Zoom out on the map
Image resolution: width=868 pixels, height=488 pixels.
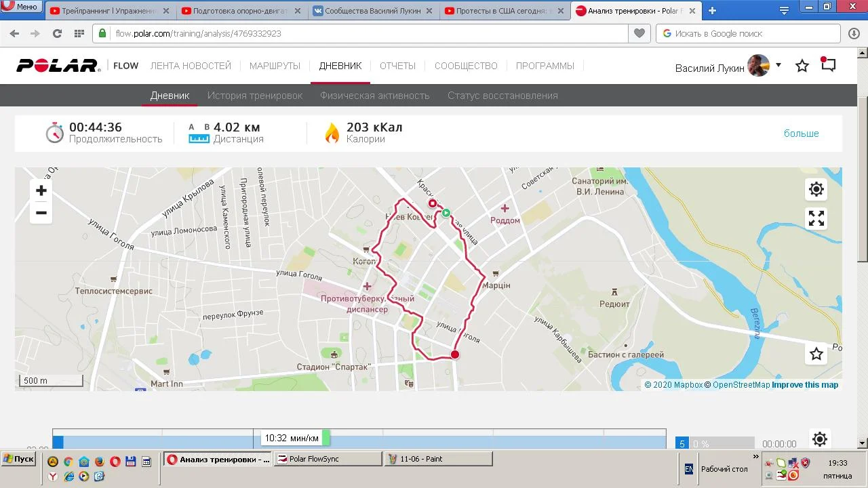pos(41,213)
